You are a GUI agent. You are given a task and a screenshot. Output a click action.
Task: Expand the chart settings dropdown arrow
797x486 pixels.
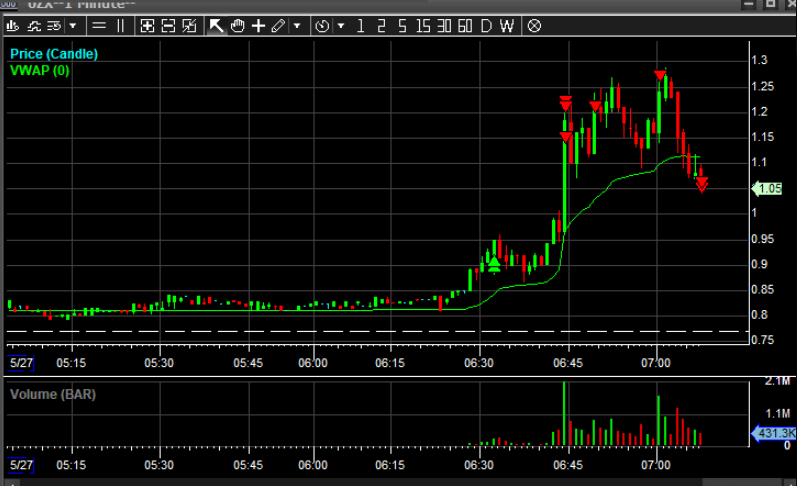(x=73, y=25)
